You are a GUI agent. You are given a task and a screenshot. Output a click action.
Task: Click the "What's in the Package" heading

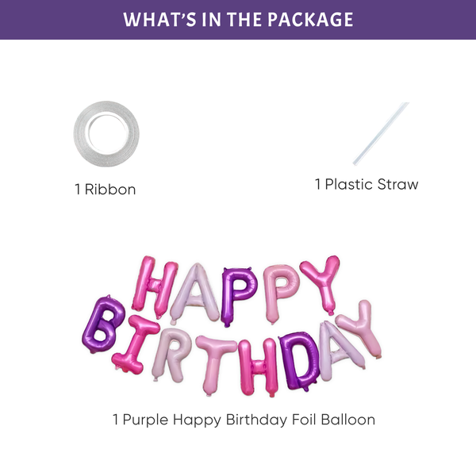click(x=238, y=20)
